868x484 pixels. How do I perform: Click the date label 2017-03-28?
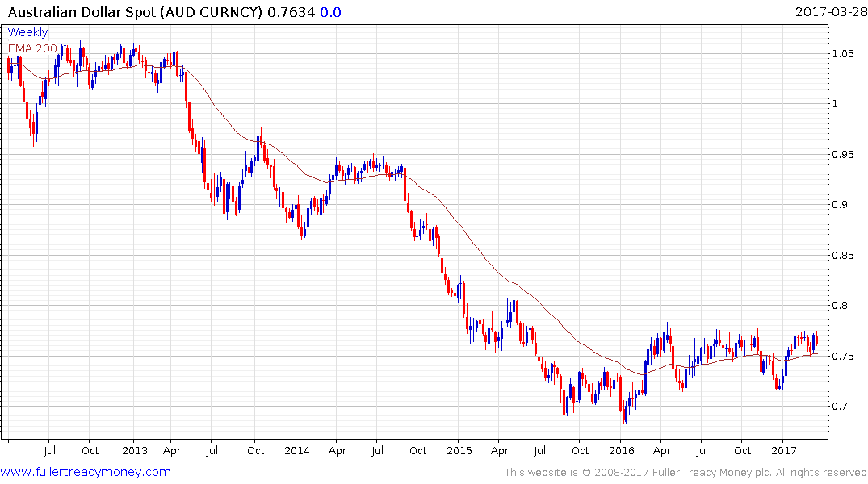click(x=831, y=11)
